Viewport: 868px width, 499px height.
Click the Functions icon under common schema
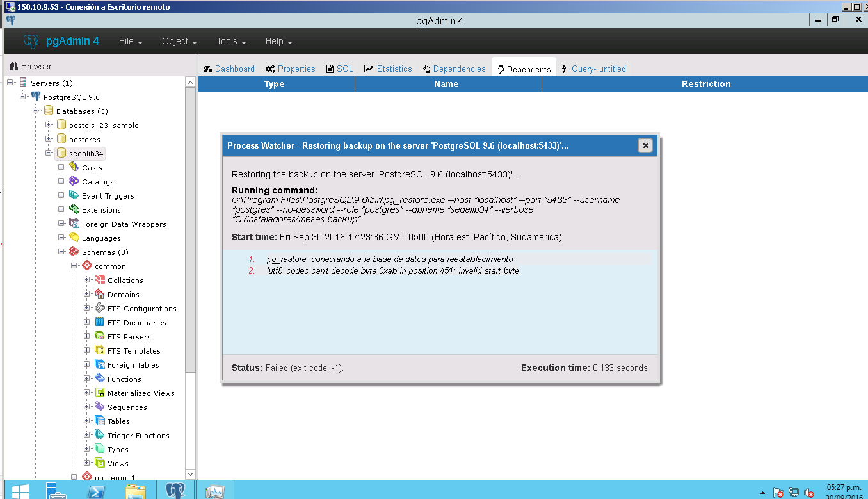click(x=100, y=379)
